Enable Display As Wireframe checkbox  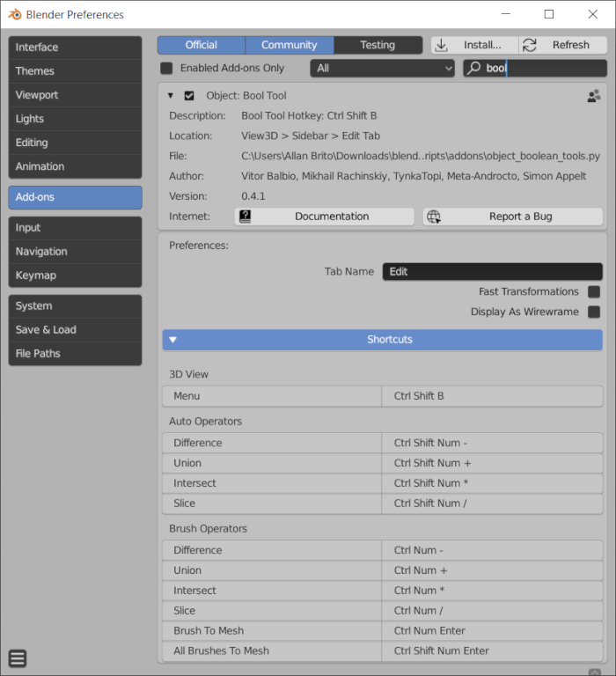[x=594, y=312]
